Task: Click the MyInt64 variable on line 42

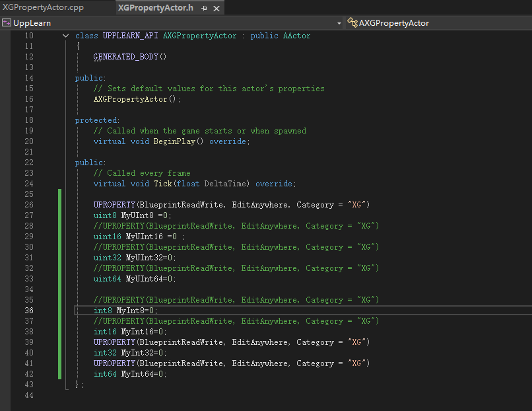Action: pyautogui.click(x=137, y=374)
